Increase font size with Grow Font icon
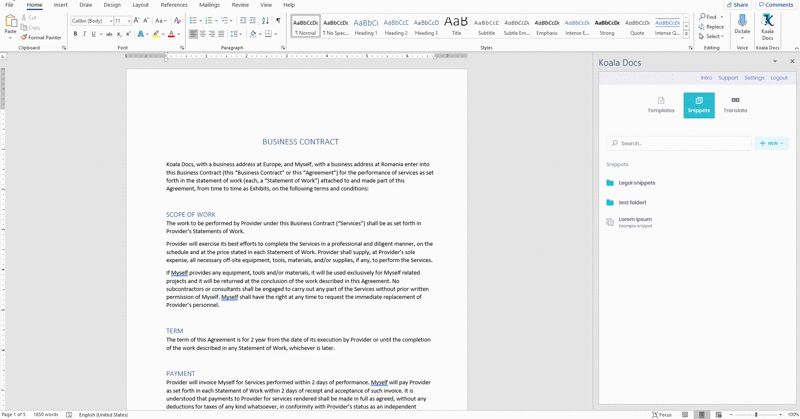The image size is (800, 419). coord(136,21)
